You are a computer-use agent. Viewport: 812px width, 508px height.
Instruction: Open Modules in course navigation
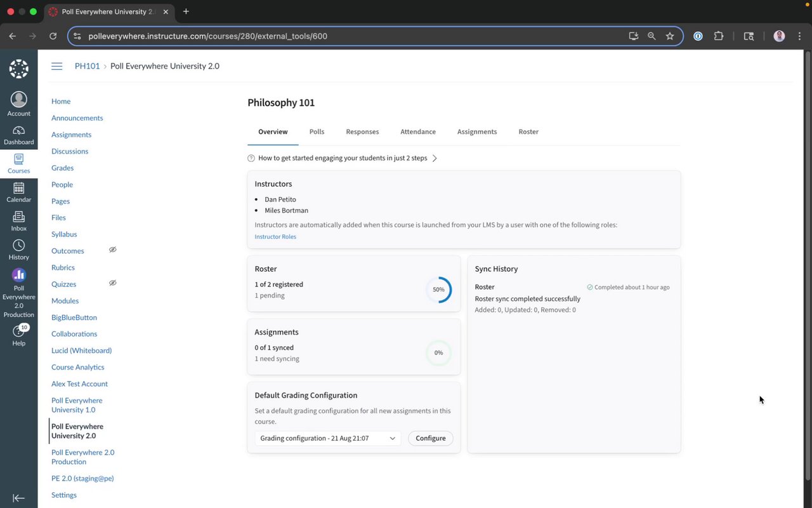pos(65,301)
